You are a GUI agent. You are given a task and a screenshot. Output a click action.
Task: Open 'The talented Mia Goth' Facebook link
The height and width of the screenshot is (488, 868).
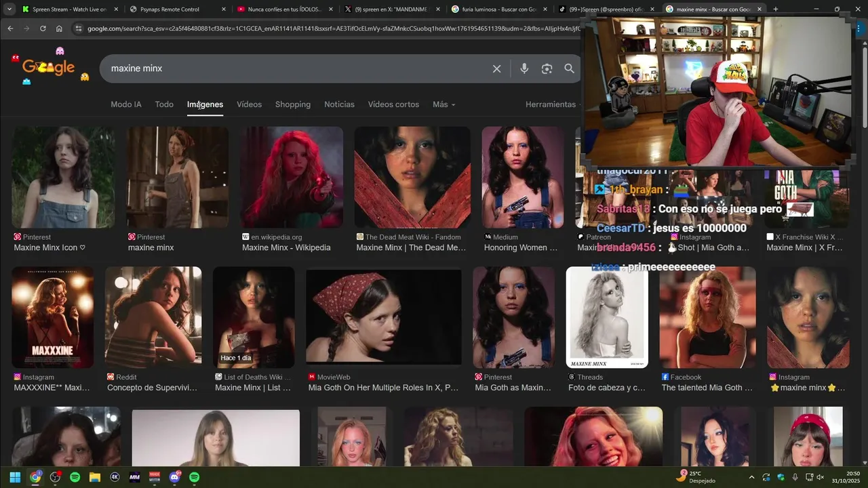coord(707,388)
